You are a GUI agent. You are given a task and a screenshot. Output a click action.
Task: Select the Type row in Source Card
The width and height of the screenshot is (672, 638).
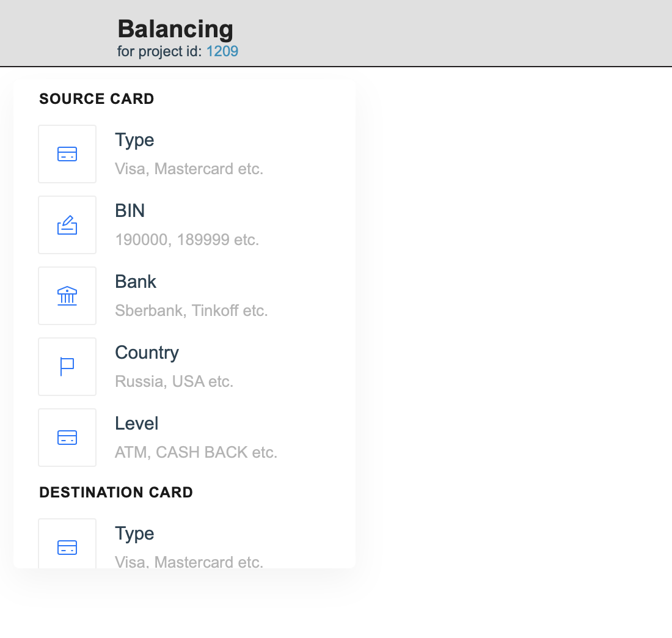pos(183,154)
